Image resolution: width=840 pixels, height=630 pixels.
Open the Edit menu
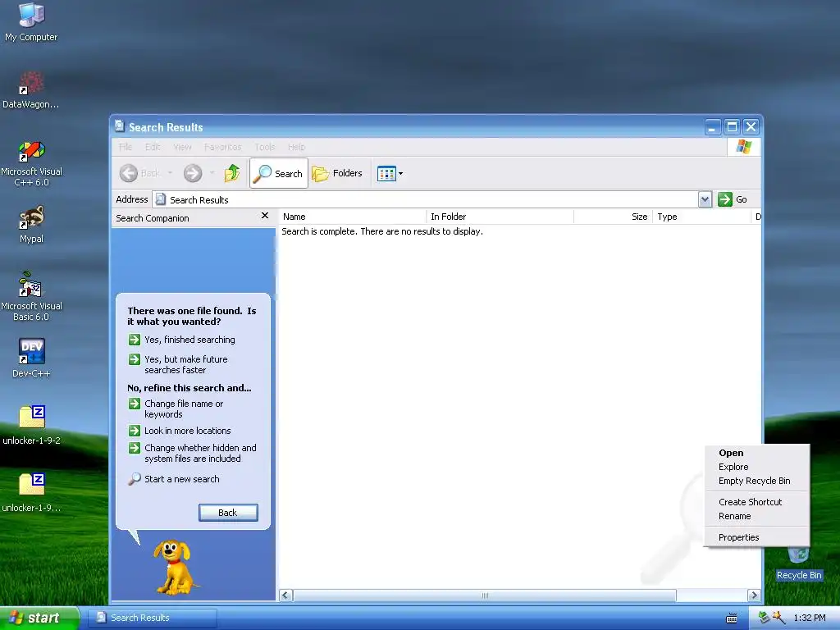click(x=153, y=147)
